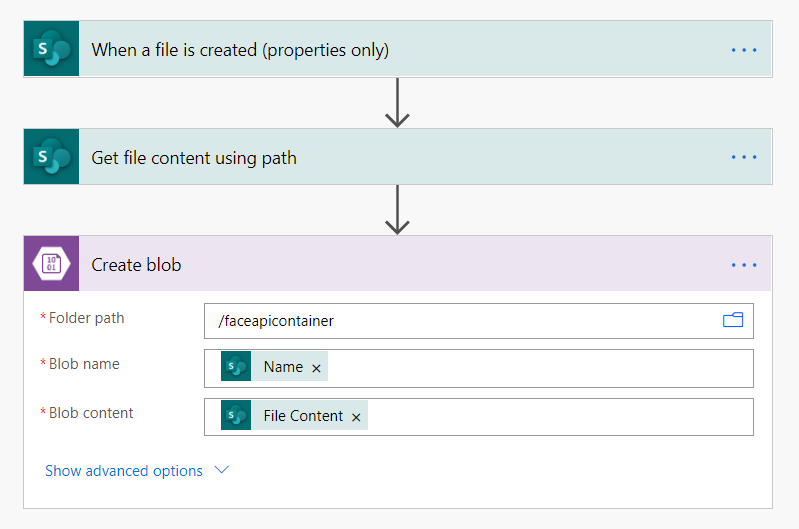Click arrow connector below the trigger step
799x529 pixels.
point(398,102)
